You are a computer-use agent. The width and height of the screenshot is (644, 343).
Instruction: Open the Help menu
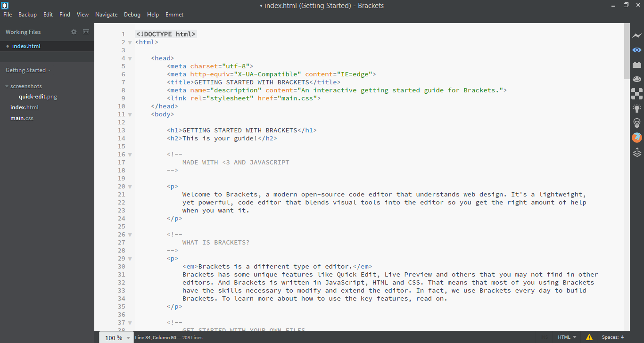click(x=153, y=15)
